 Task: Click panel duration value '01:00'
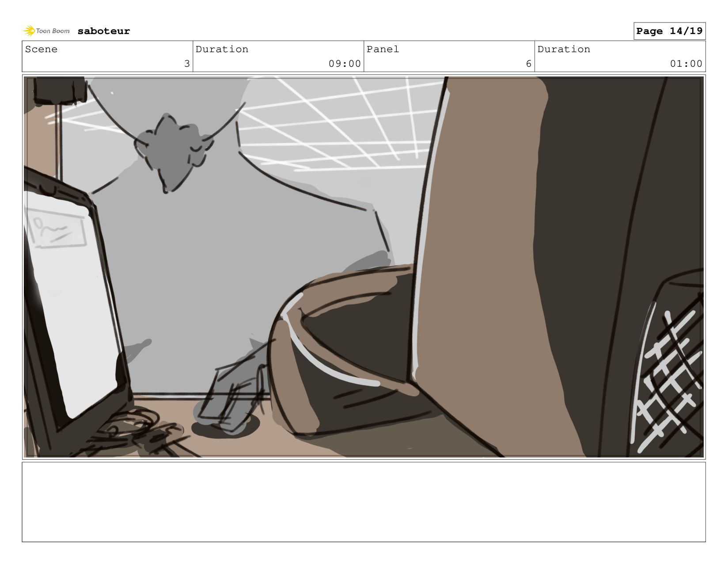click(686, 64)
